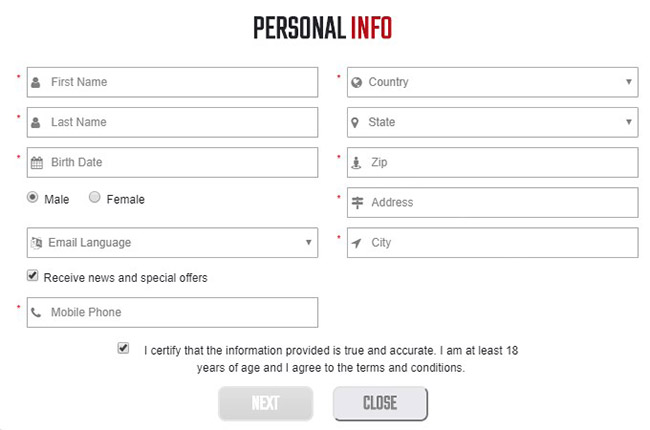Select the Male radio button
This screenshot has height=430, width=650.
pyautogui.click(x=32, y=198)
